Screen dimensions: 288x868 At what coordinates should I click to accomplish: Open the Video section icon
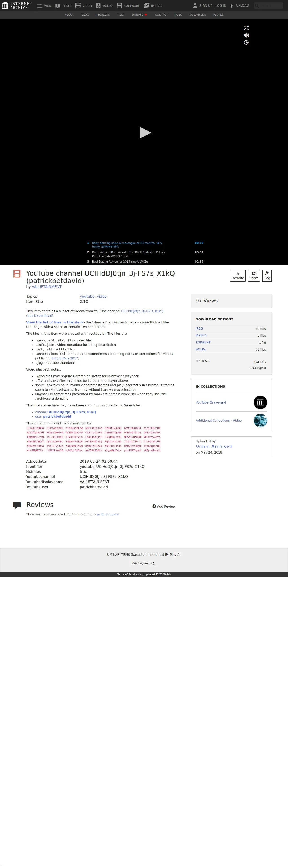pos(78,5)
